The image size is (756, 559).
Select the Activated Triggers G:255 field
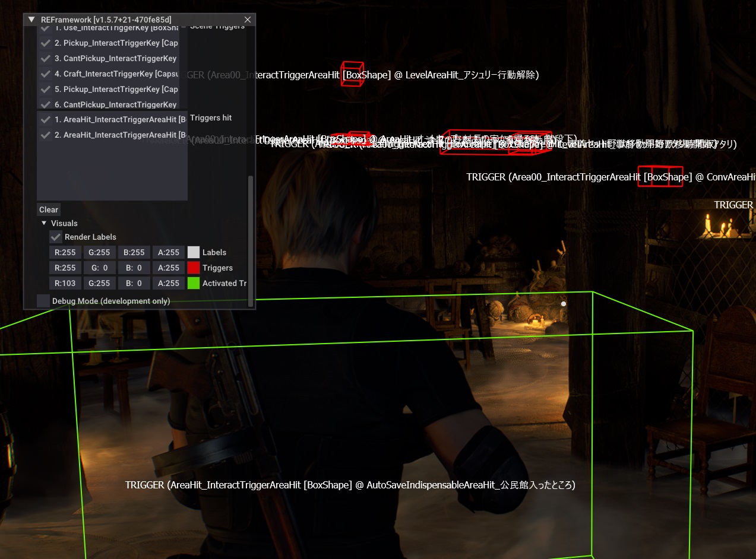[x=100, y=283]
